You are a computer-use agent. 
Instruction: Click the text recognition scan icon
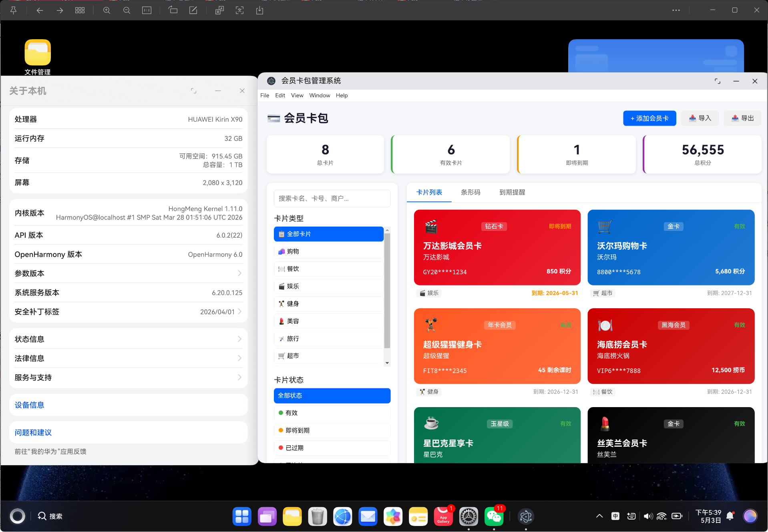tap(239, 10)
